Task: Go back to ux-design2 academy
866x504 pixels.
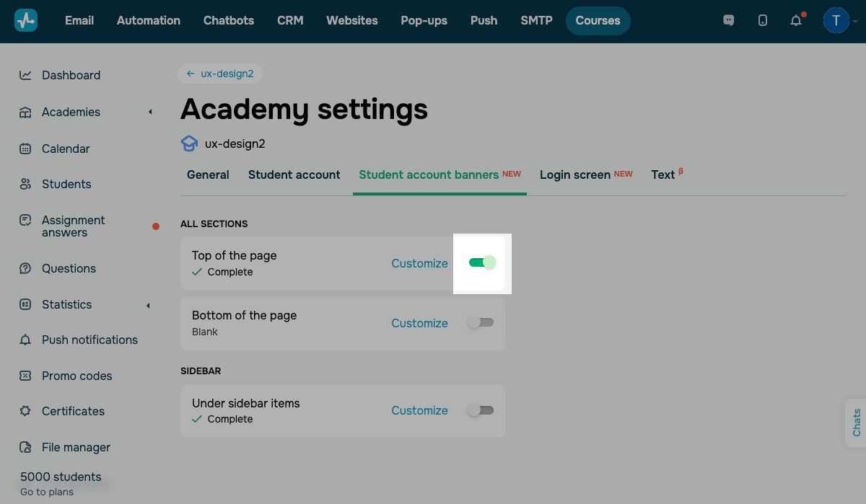Action: 220,74
